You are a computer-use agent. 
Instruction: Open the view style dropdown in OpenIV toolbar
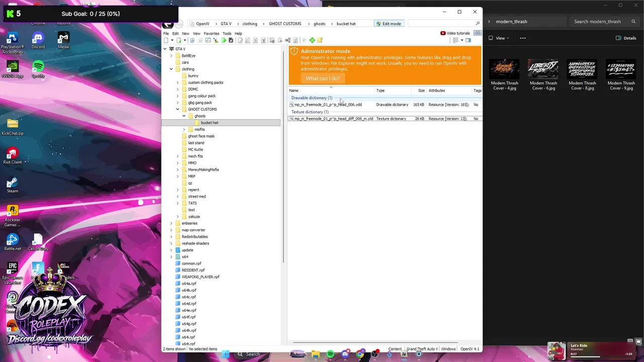coord(462,40)
